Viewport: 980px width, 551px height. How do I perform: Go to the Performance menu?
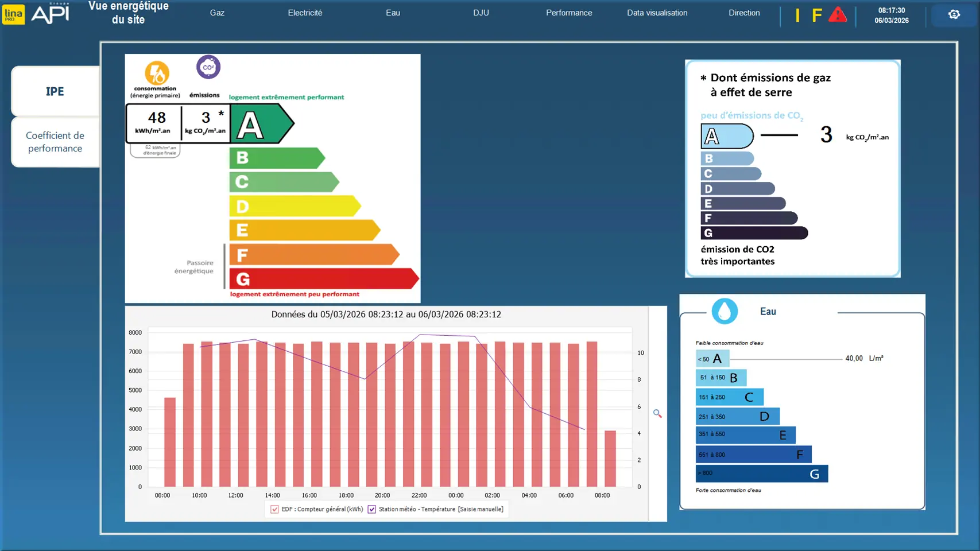pyautogui.click(x=568, y=13)
